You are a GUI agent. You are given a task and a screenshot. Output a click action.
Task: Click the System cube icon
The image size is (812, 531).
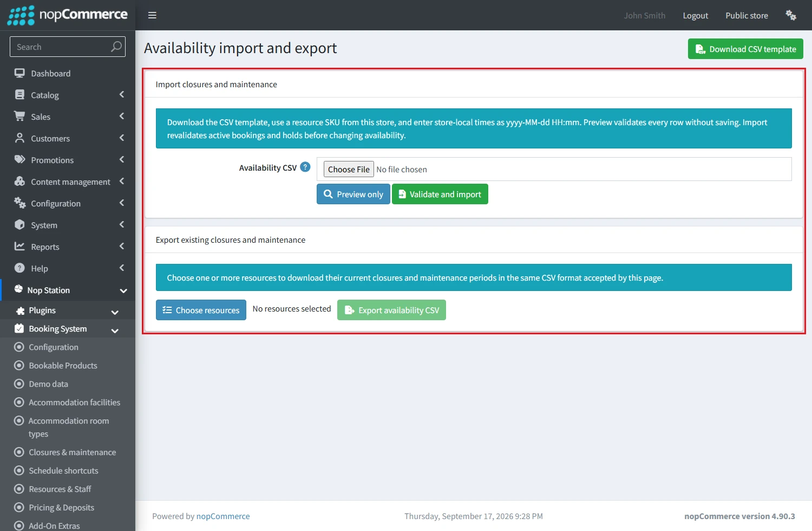coord(20,224)
